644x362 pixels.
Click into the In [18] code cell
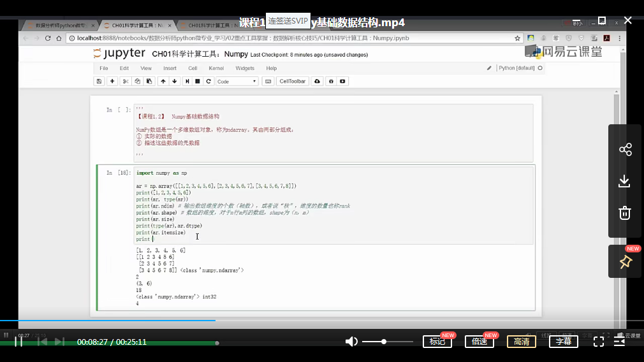(x=334, y=206)
